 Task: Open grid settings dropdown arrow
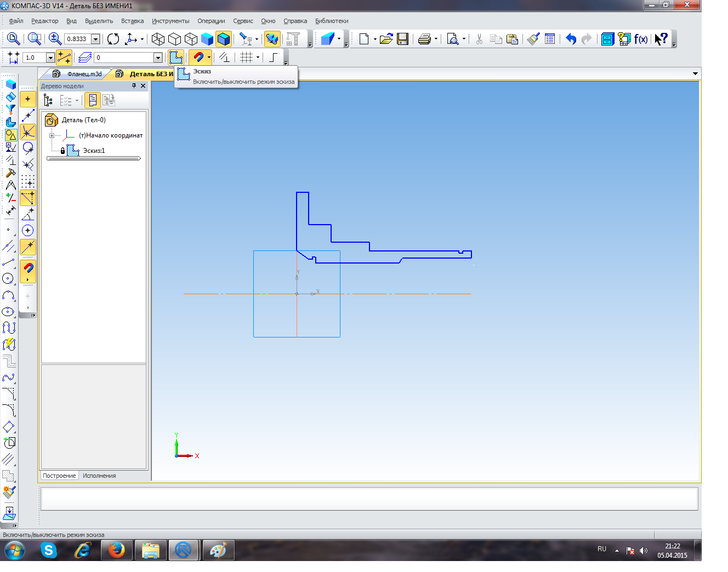click(258, 57)
